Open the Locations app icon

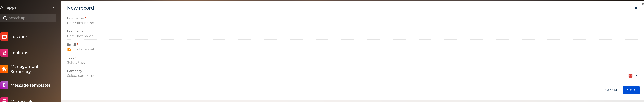pos(4,37)
